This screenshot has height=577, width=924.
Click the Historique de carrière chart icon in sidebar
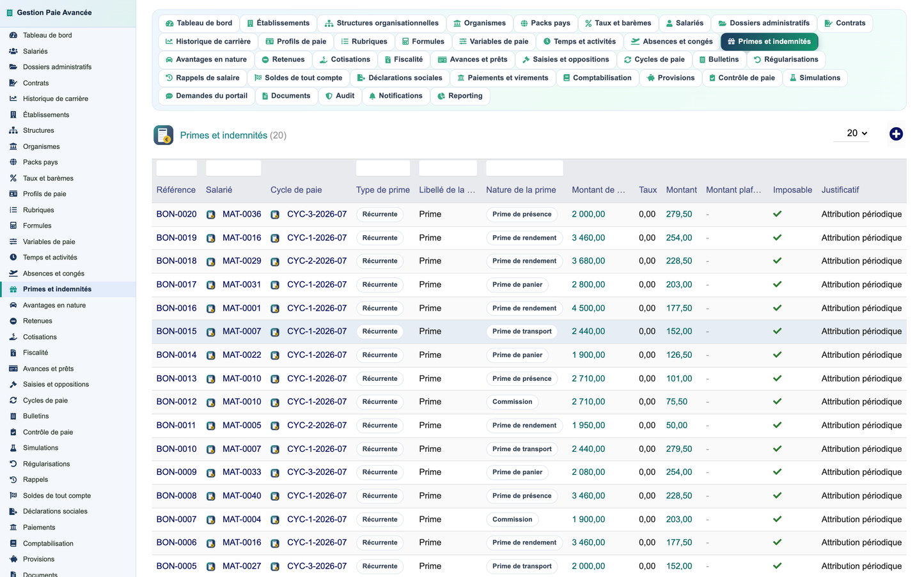coord(13,98)
